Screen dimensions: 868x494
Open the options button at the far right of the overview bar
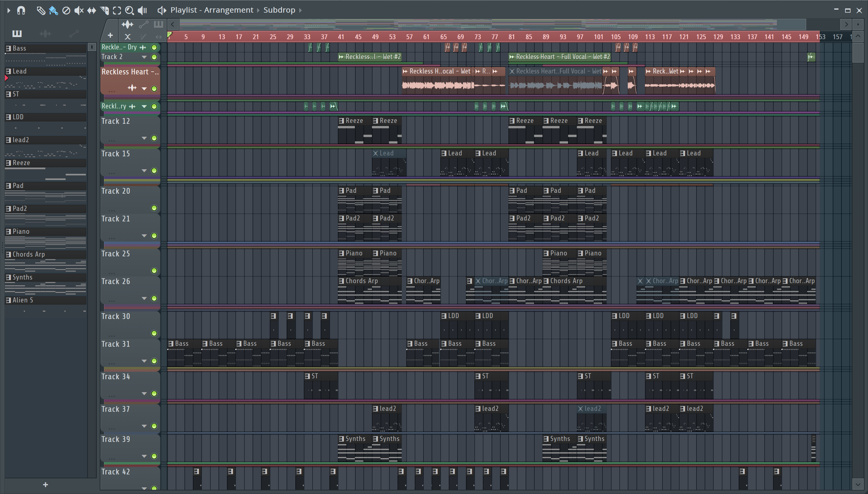tap(858, 24)
